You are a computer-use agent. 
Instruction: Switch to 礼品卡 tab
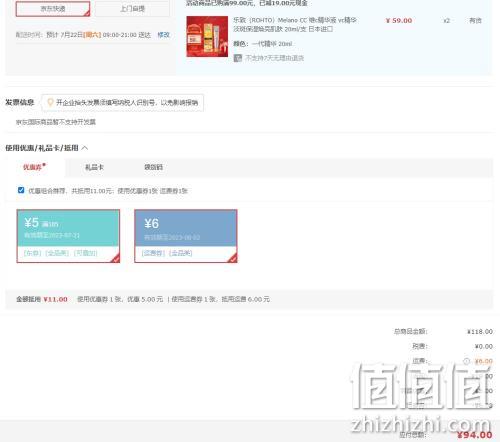pyautogui.click(x=94, y=167)
